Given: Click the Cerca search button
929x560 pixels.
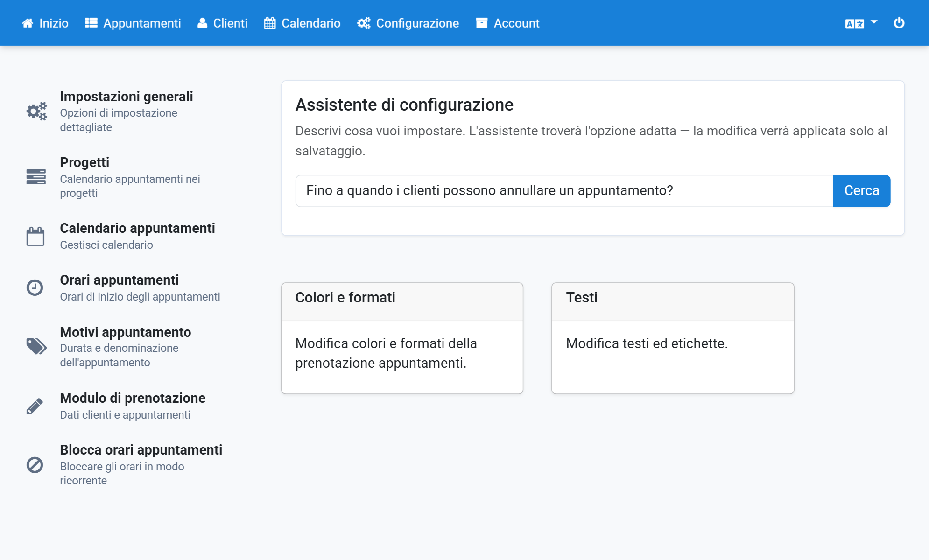Looking at the screenshot, I should click(x=861, y=191).
